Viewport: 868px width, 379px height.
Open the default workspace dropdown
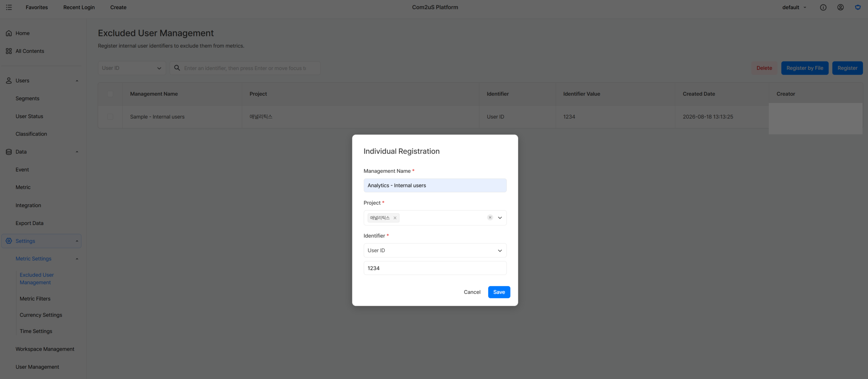tap(794, 7)
